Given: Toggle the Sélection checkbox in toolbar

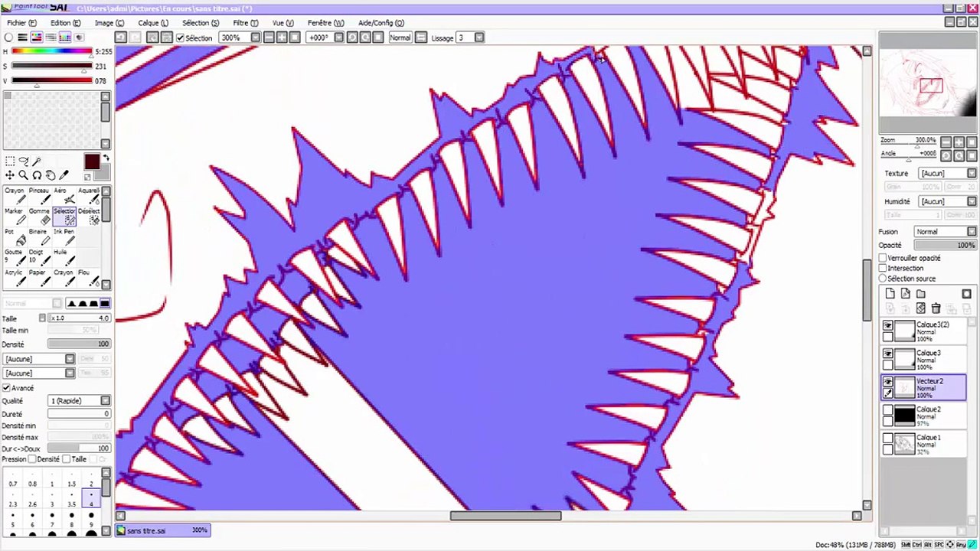Looking at the screenshot, I should (180, 38).
